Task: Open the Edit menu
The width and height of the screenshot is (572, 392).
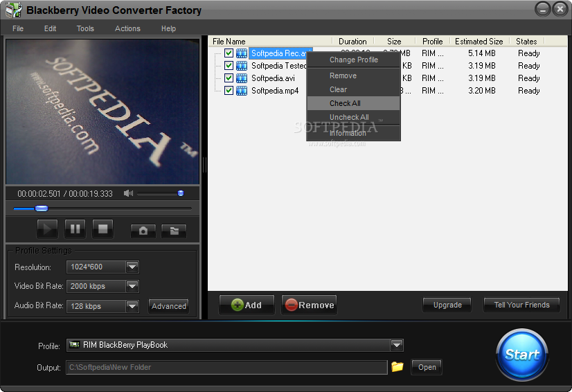Action: click(50, 28)
